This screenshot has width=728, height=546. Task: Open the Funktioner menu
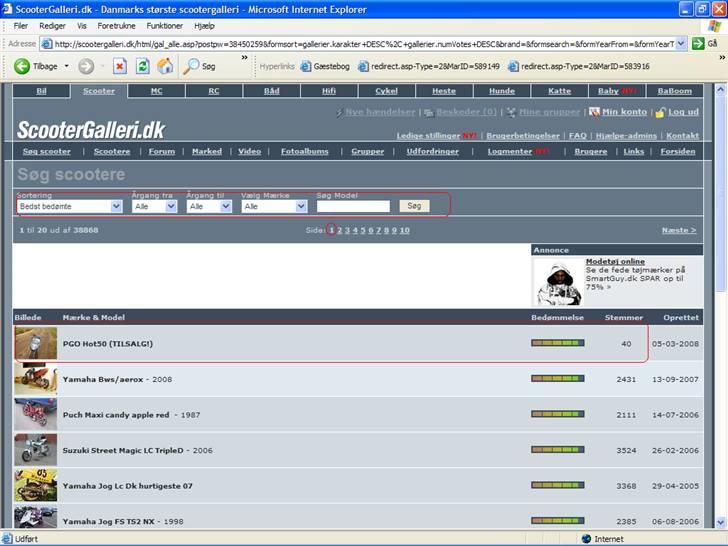pyautogui.click(x=164, y=25)
